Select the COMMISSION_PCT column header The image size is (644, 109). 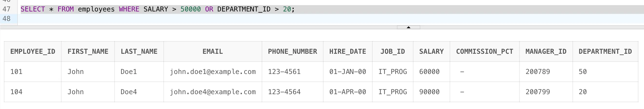(x=484, y=52)
